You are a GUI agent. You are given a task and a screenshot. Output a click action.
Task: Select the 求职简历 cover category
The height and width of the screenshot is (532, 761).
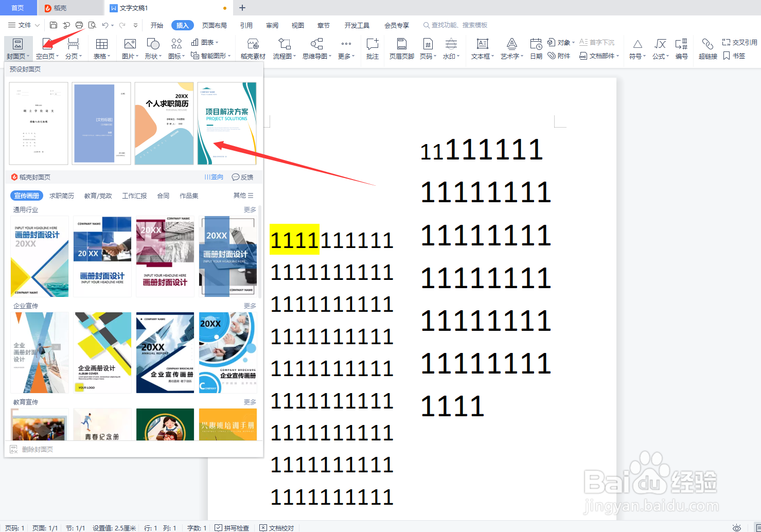click(62, 196)
